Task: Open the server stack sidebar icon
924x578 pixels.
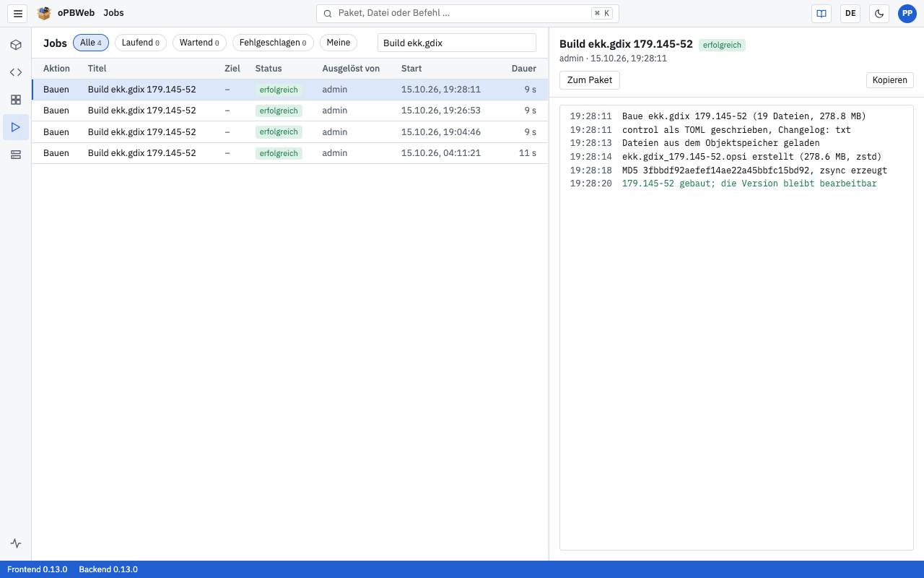Action: pyautogui.click(x=16, y=155)
